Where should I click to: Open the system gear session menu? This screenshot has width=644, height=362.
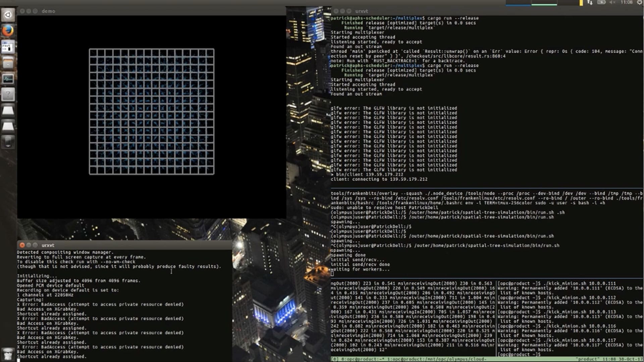(x=639, y=2)
